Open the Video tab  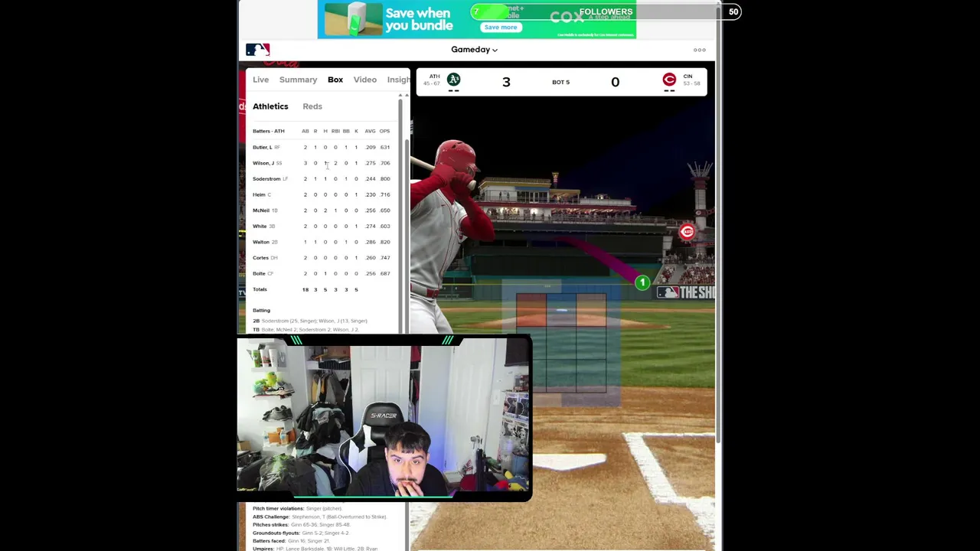coord(365,80)
